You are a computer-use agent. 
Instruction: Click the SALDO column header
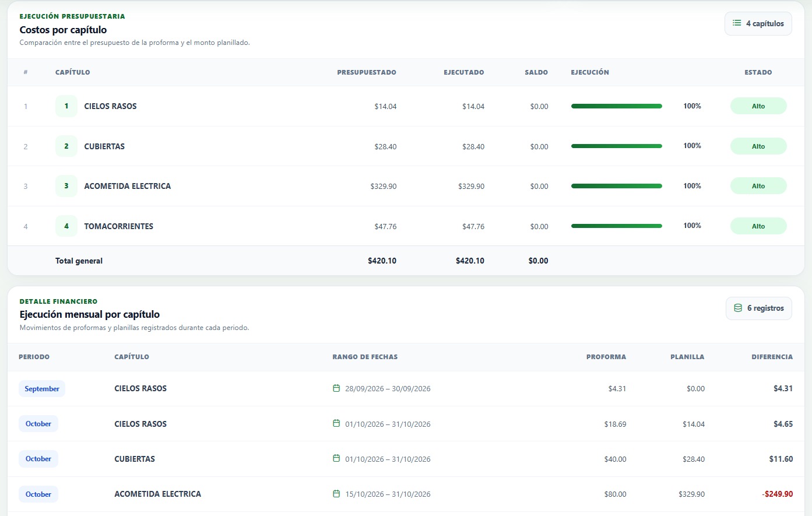[x=536, y=72]
